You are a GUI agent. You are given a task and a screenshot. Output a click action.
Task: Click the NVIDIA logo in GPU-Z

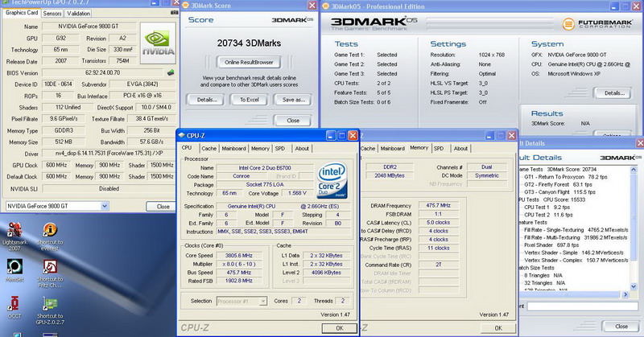click(158, 43)
